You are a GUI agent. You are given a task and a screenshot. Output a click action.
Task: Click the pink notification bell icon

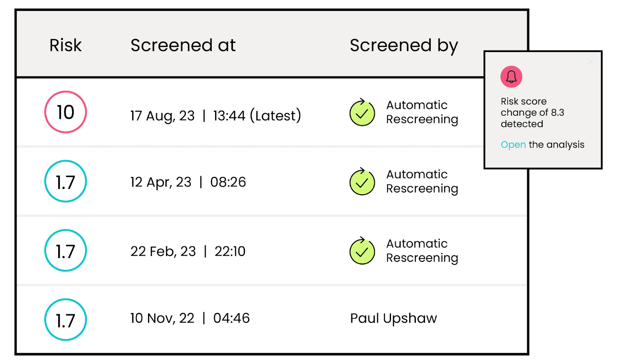coord(511,77)
